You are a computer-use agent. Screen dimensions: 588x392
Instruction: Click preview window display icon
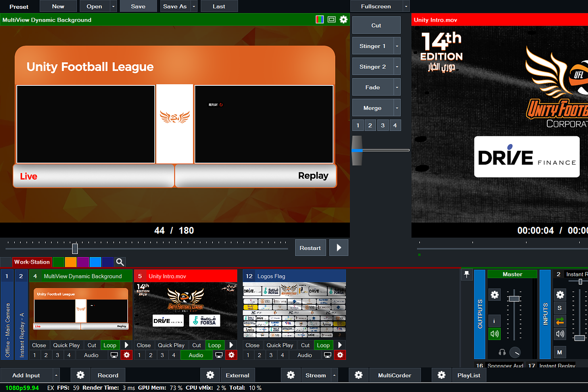332,20
